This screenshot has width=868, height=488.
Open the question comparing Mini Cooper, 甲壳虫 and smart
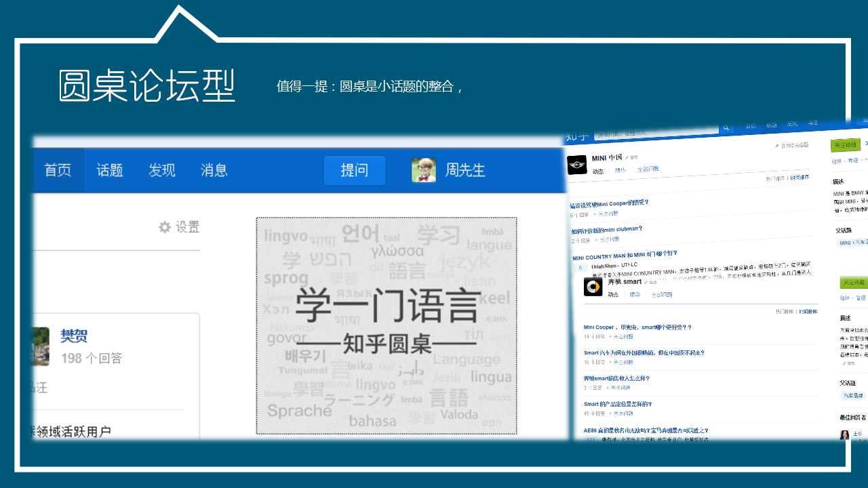click(x=637, y=327)
